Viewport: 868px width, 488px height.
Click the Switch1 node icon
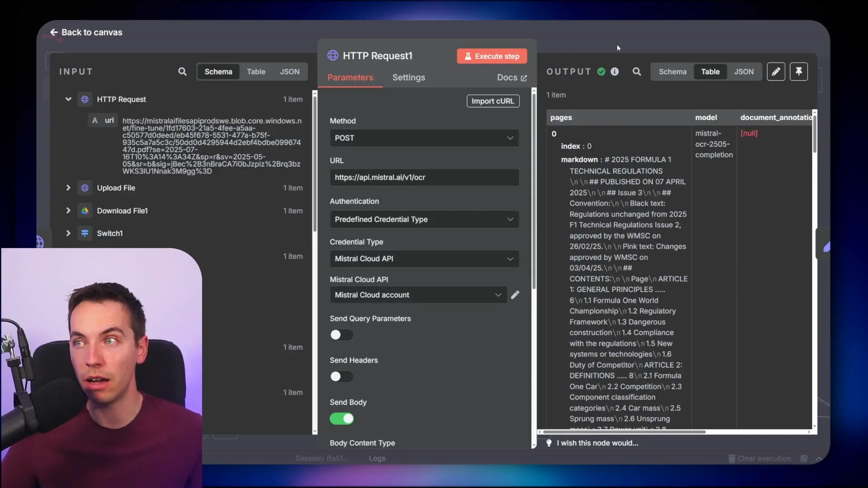pyautogui.click(x=85, y=233)
